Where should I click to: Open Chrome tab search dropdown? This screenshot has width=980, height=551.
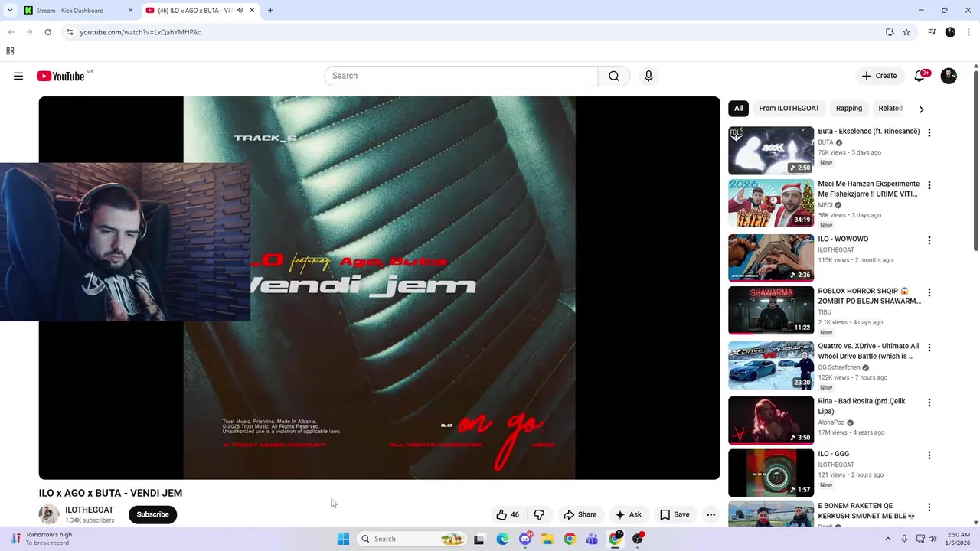coord(10,11)
